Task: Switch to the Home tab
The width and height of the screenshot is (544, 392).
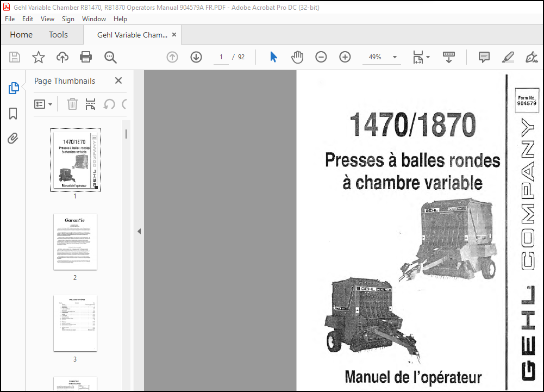Action: tap(21, 35)
